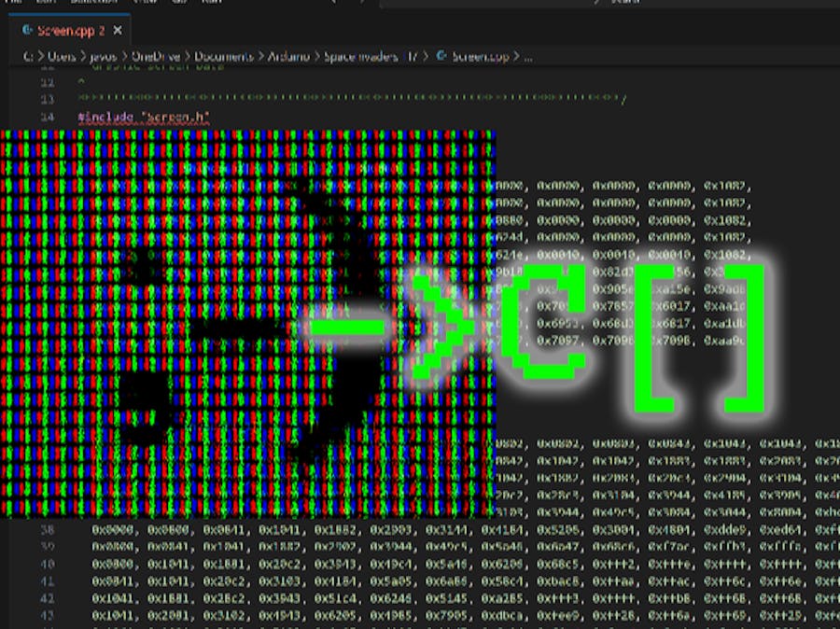Open the Users breadcrumb segment

click(x=62, y=57)
